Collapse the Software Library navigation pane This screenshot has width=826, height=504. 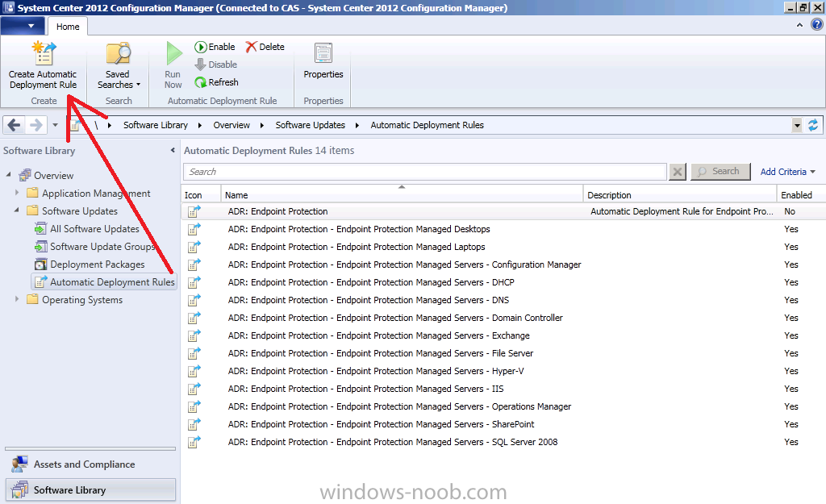point(173,151)
